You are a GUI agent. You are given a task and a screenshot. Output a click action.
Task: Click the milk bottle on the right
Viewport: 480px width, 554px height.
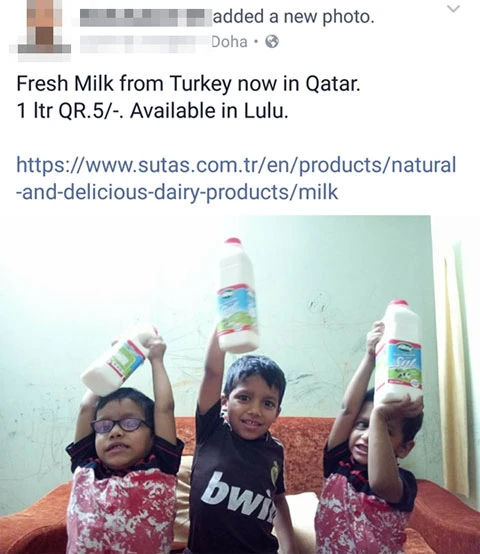[x=399, y=351]
